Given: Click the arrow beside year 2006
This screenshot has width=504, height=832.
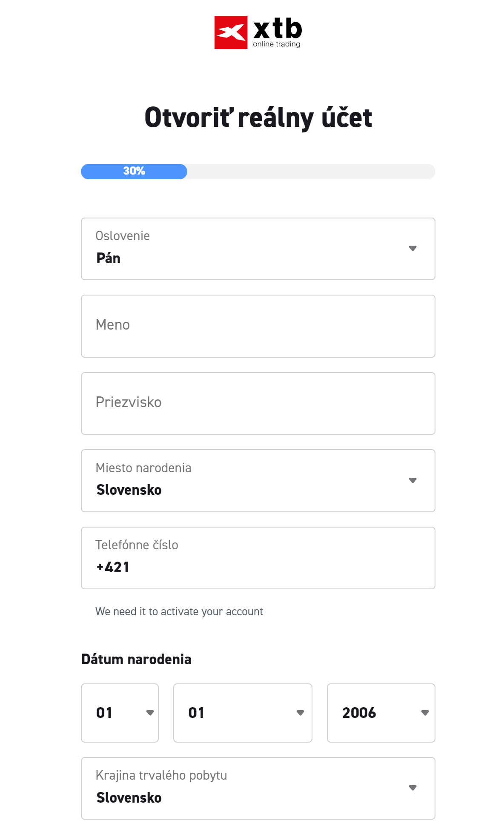Looking at the screenshot, I should pos(425,713).
